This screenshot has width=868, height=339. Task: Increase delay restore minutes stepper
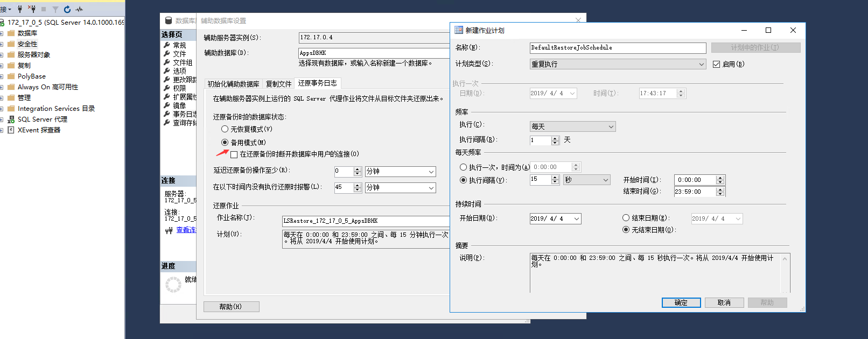[358, 169]
